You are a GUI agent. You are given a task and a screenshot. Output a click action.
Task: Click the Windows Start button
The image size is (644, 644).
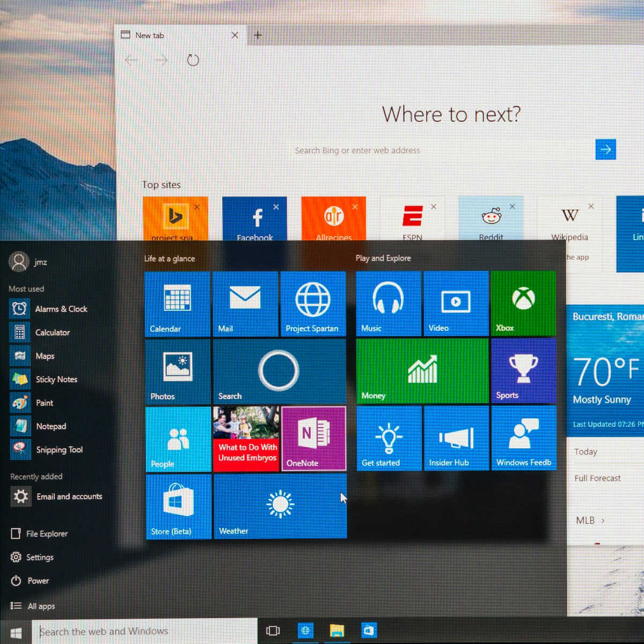coord(16,632)
